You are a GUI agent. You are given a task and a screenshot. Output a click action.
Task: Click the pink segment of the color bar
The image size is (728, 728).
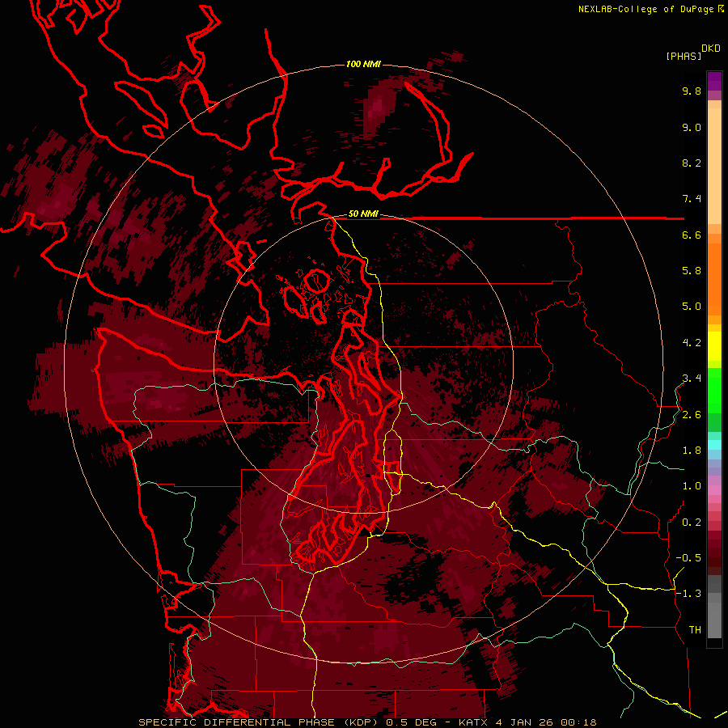[x=714, y=490]
